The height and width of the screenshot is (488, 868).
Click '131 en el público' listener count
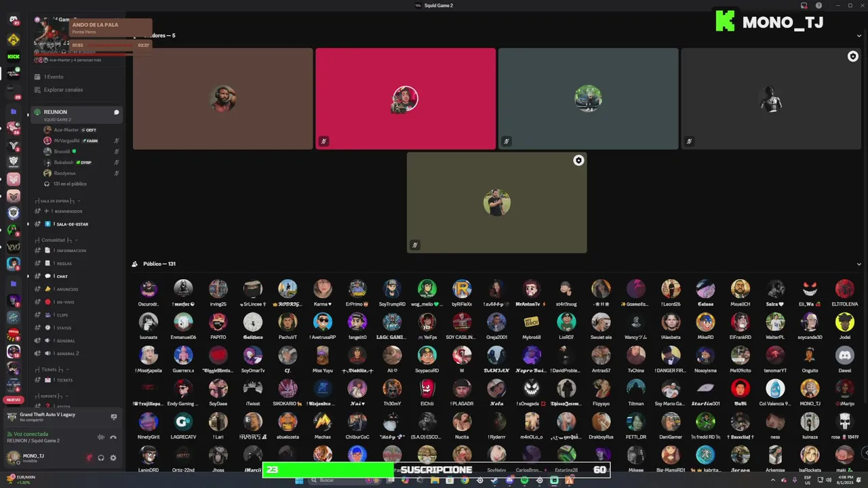click(x=70, y=184)
